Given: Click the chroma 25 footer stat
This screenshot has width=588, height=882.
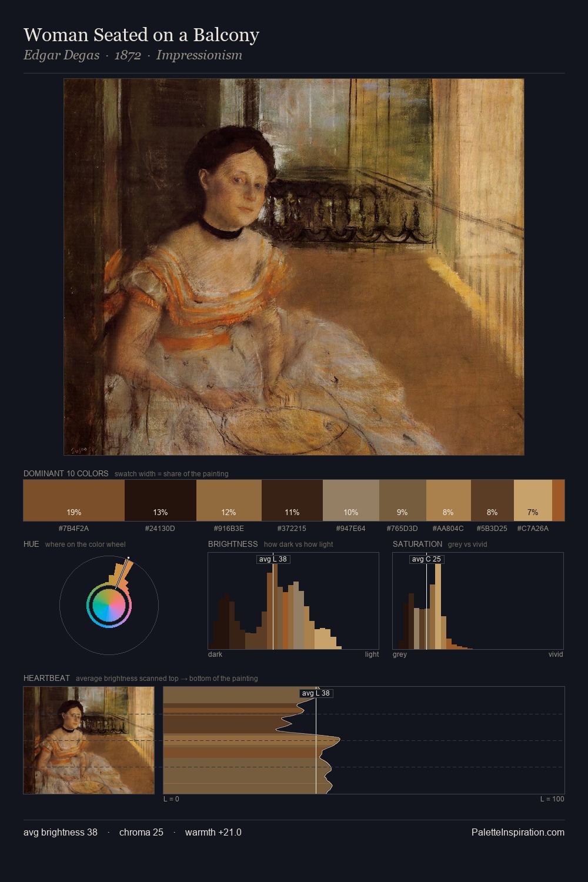Looking at the screenshot, I should tap(141, 832).
